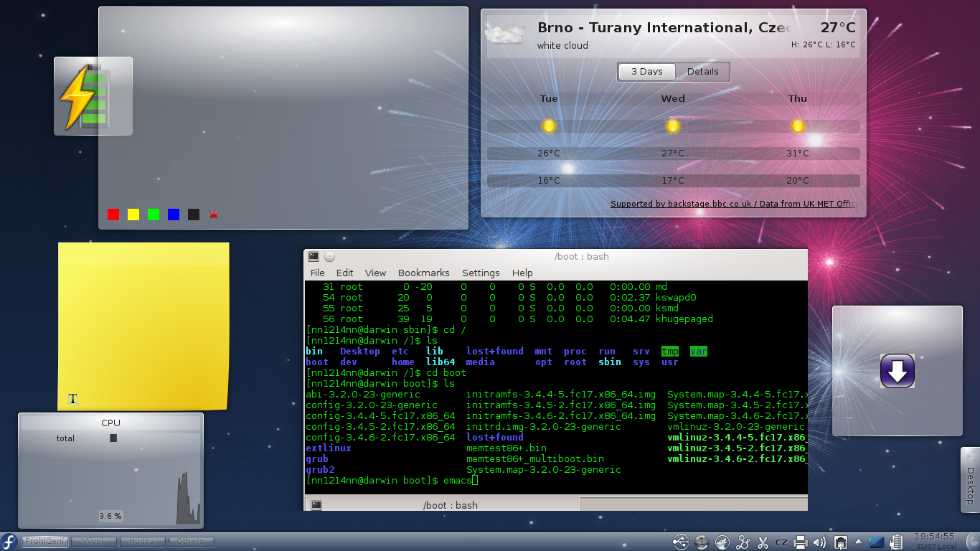980x551 pixels.
Task: Select the 3 Days weather view
Action: [x=646, y=72]
